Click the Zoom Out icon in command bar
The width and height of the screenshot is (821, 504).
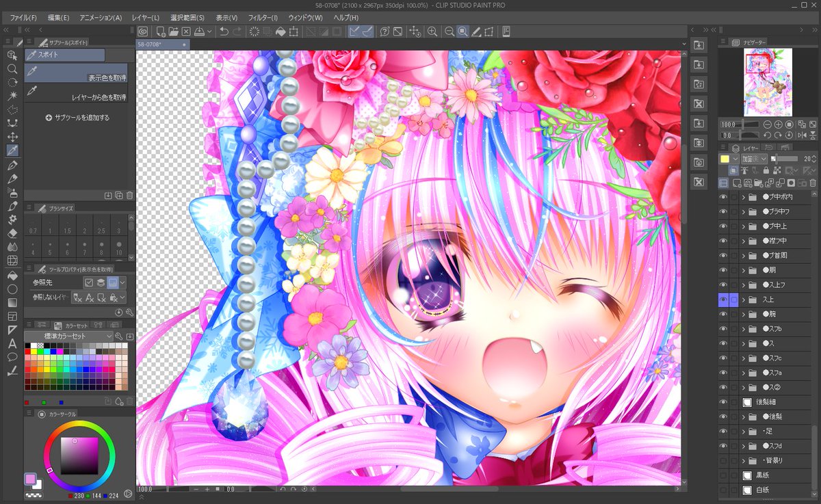click(449, 31)
